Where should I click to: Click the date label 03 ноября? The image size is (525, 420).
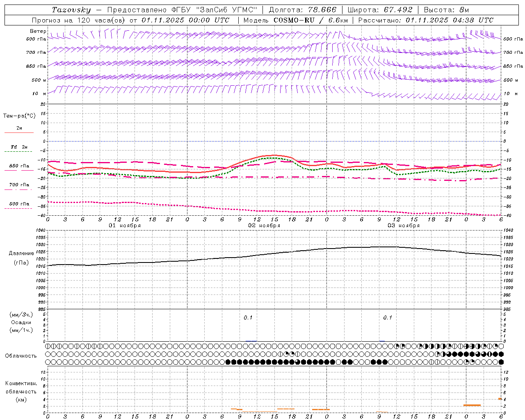point(404,226)
